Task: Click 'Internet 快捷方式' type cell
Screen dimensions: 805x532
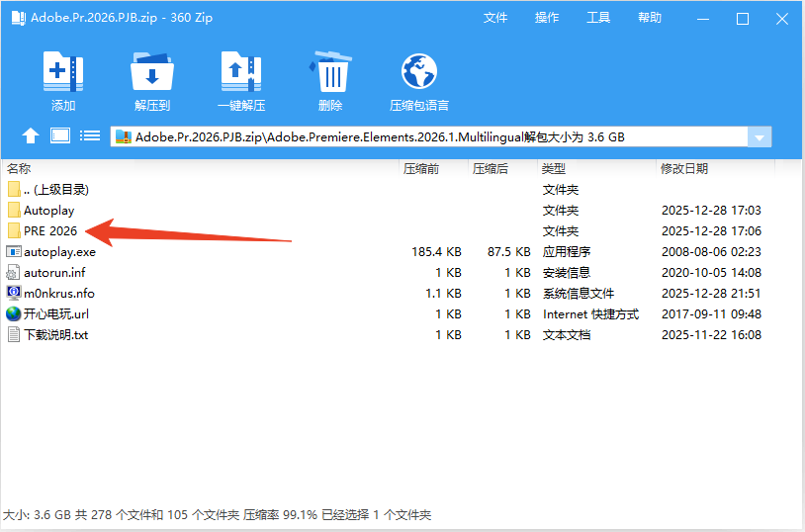Action: (591, 313)
